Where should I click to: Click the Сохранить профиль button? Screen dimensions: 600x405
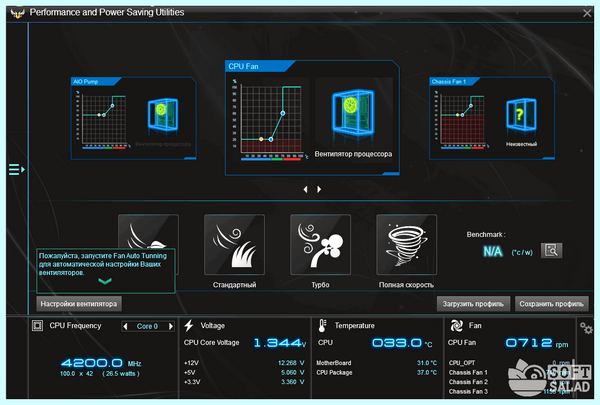551,304
